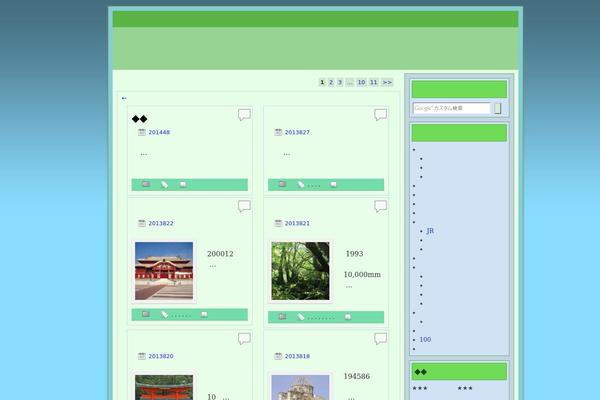Open the stone dome building thumbnail
The image size is (600, 400).
pyautogui.click(x=300, y=387)
